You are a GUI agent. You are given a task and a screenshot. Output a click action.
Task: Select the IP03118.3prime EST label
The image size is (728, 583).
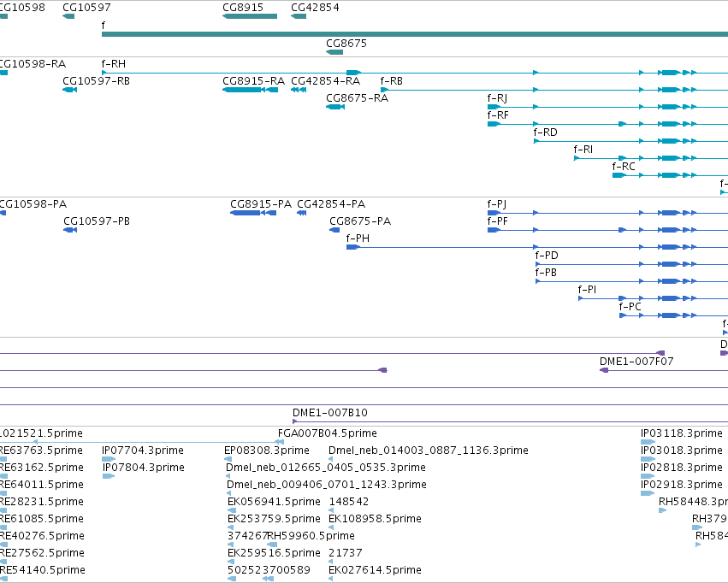[x=682, y=433]
